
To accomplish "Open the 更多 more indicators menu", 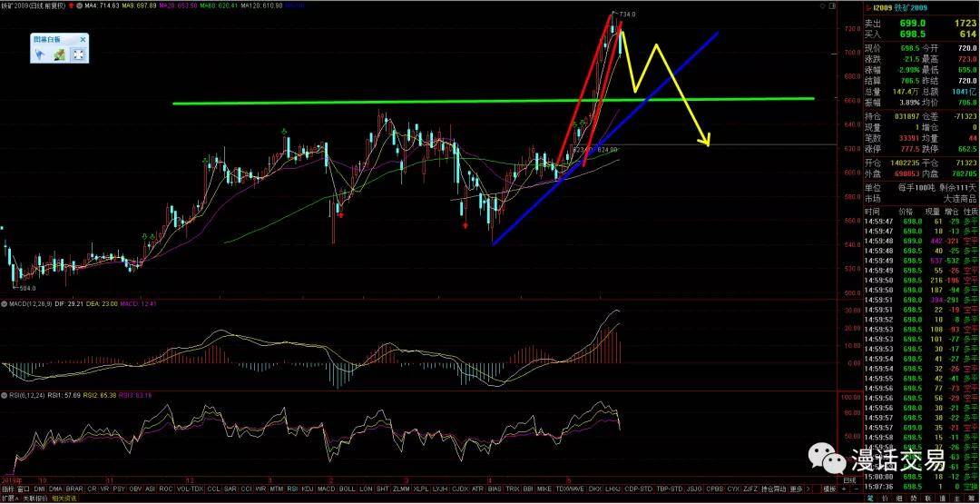I will pyautogui.click(x=797, y=489).
